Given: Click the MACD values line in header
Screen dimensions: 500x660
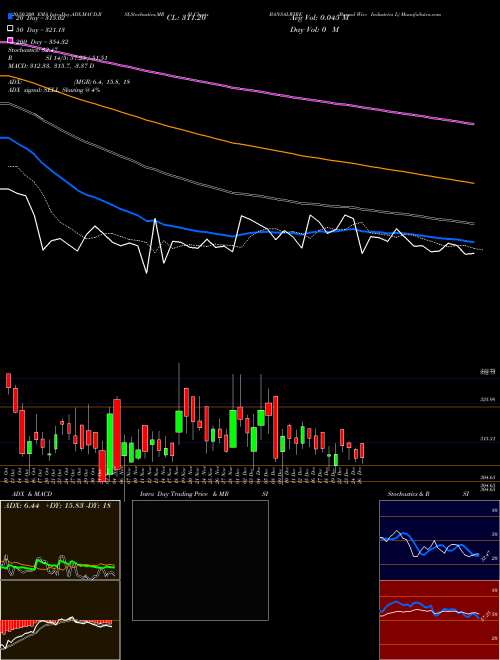Looking at the screenshot, I should coord(51,66).
